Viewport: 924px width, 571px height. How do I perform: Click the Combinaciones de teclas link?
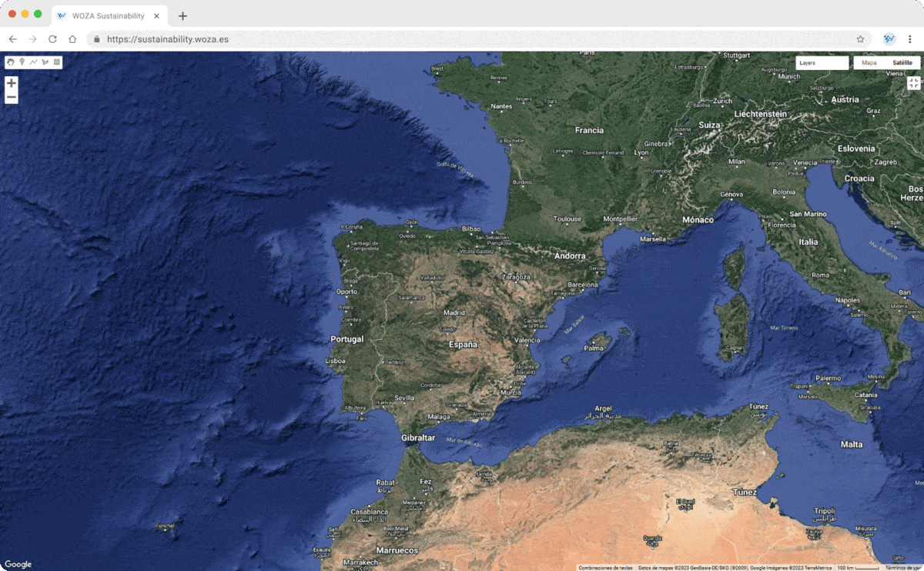[x=605, y=568]
